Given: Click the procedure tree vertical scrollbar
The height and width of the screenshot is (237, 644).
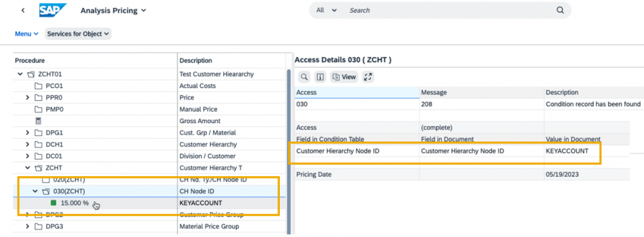Looking at the screenshot, I should 288,150.
